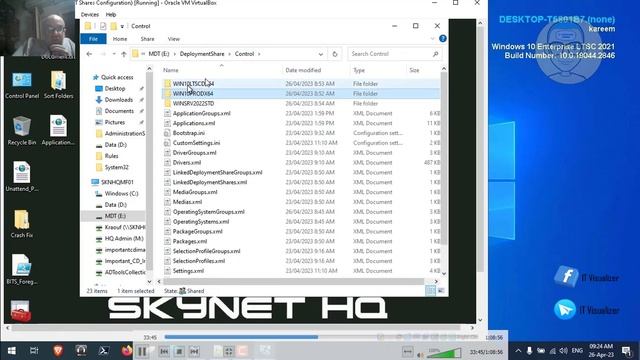Switch to the Home ribbon tab
The width and height of the screenshot is (640, 360).
pyautogui.click(x=120, y=39)
